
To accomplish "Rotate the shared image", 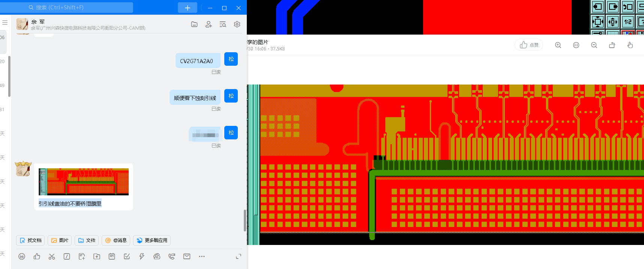I will (x=612, y=45).
